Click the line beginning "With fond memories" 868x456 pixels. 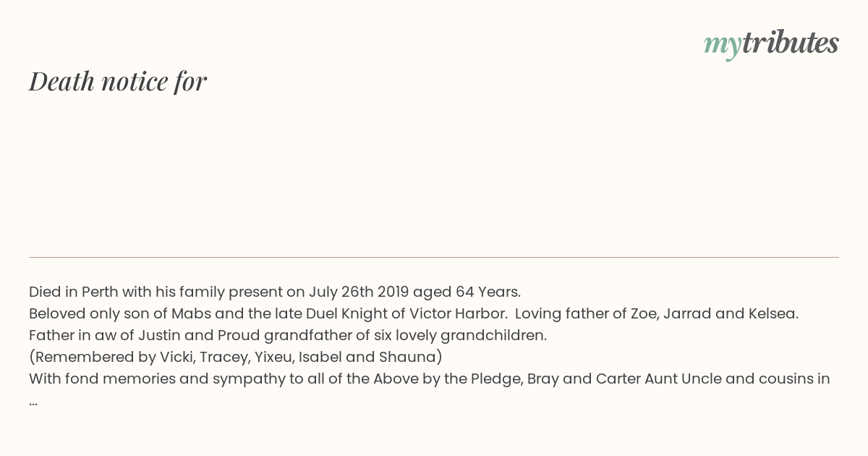coord(430,379)
